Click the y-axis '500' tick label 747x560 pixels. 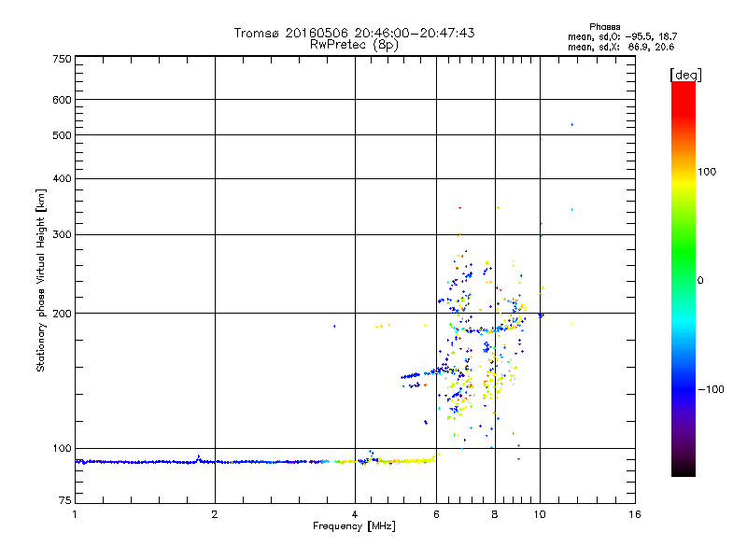[62, 135]
